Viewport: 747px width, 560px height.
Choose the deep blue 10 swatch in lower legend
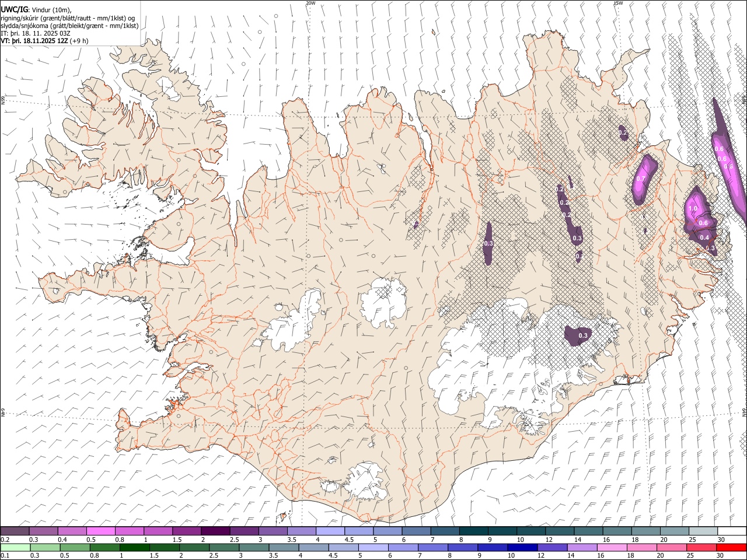[523, 548]
